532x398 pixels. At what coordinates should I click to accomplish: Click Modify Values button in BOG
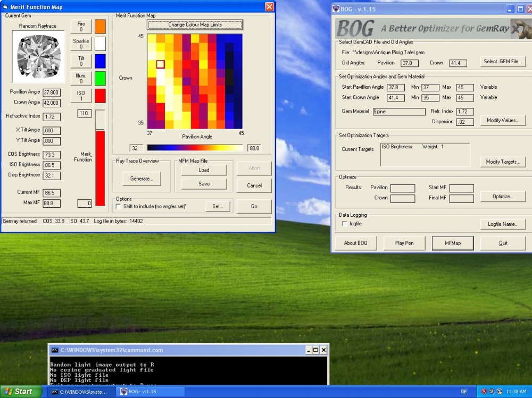click(x=503, y=120)
